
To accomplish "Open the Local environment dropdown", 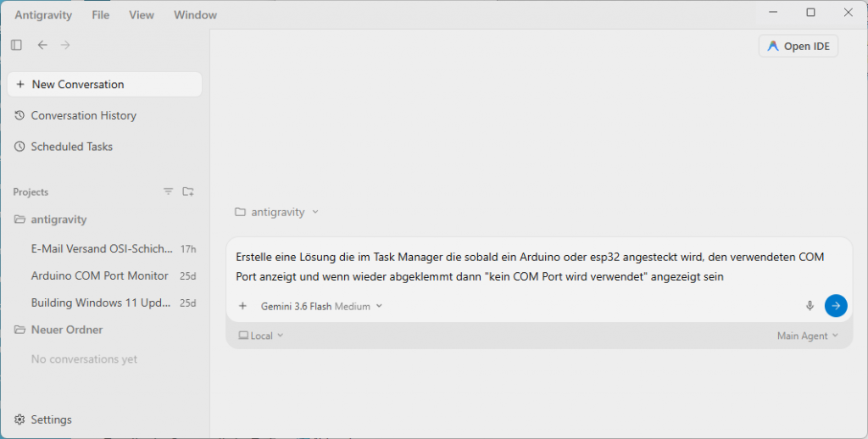I will (261, 336).
